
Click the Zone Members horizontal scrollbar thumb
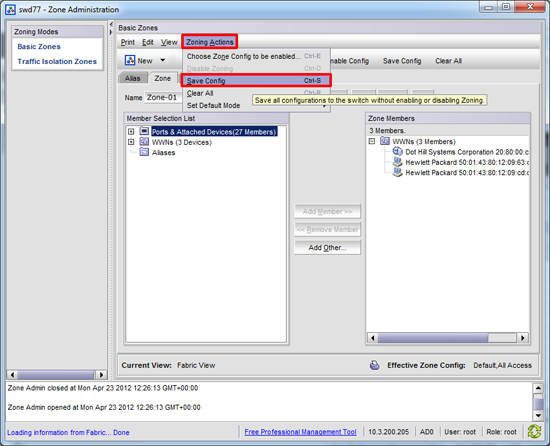point(432,338)
